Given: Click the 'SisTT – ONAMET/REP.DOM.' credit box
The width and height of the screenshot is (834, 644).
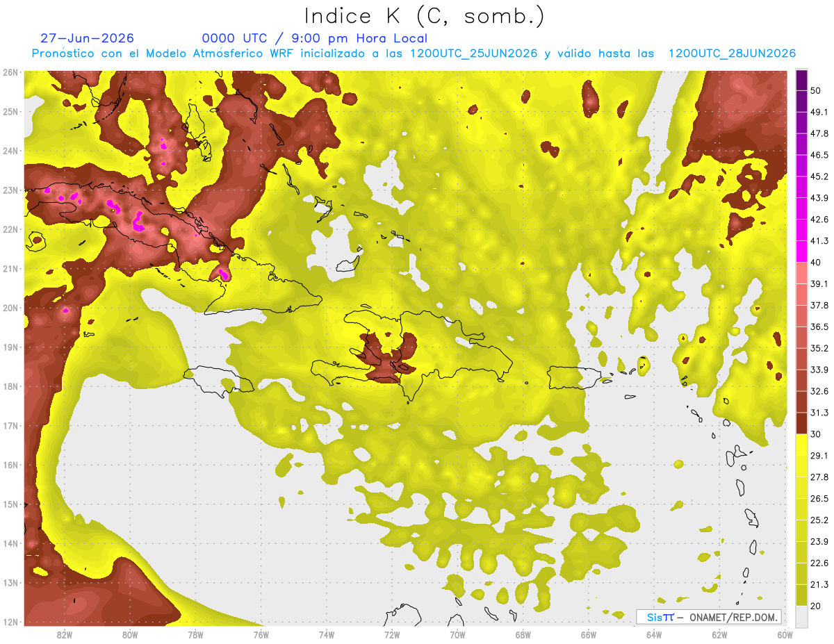Looking at the screenshot, I should click(x=709, y=617).
